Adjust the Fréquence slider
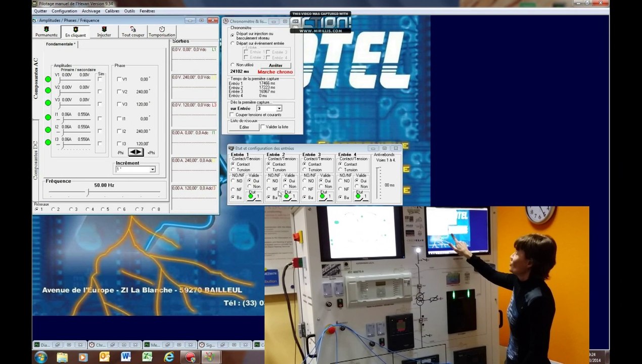642x364 pixels. click(88, 193)
